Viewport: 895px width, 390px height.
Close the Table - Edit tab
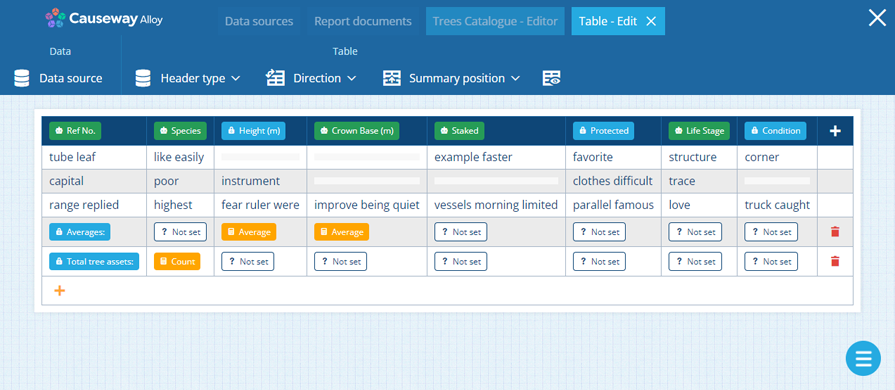coord(651,22)
